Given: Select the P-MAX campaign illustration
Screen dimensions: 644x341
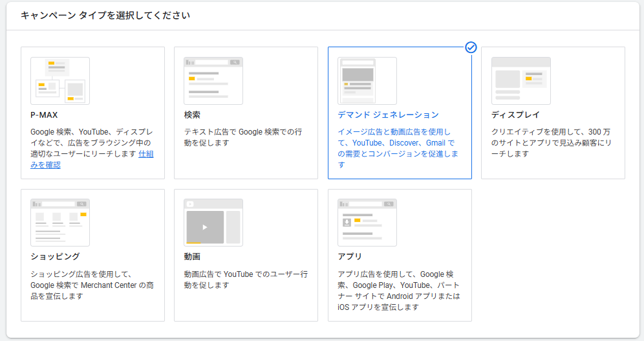Looking at the screenshot, I should (x=60, y=81).
